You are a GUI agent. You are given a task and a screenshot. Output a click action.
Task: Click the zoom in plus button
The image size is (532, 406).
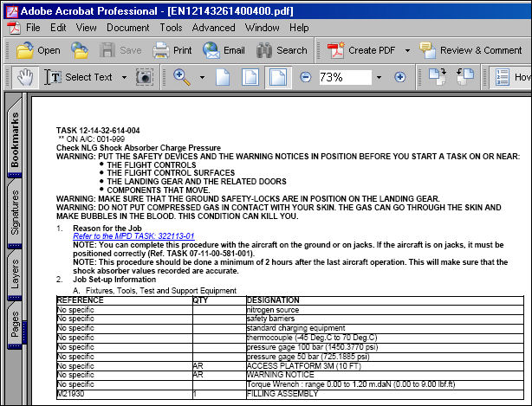400,77
